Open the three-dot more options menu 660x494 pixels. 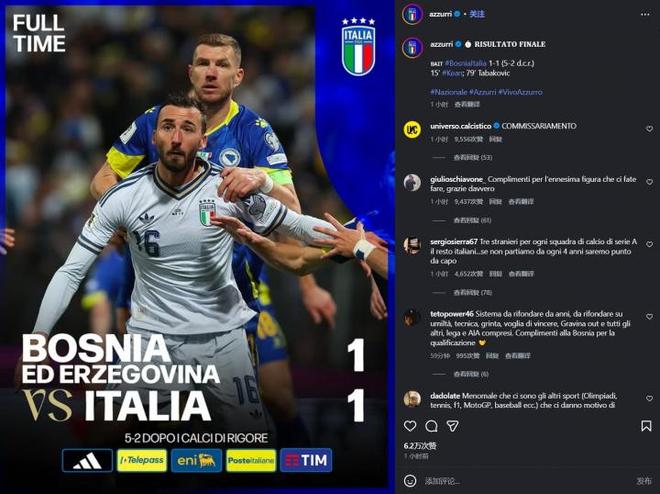[645, 14]
